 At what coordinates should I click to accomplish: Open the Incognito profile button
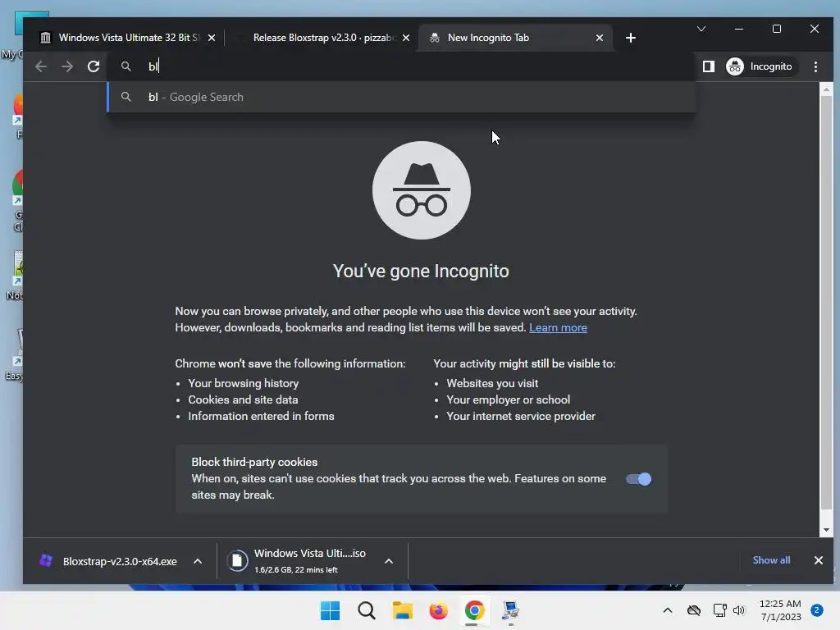tap(760, 66)
